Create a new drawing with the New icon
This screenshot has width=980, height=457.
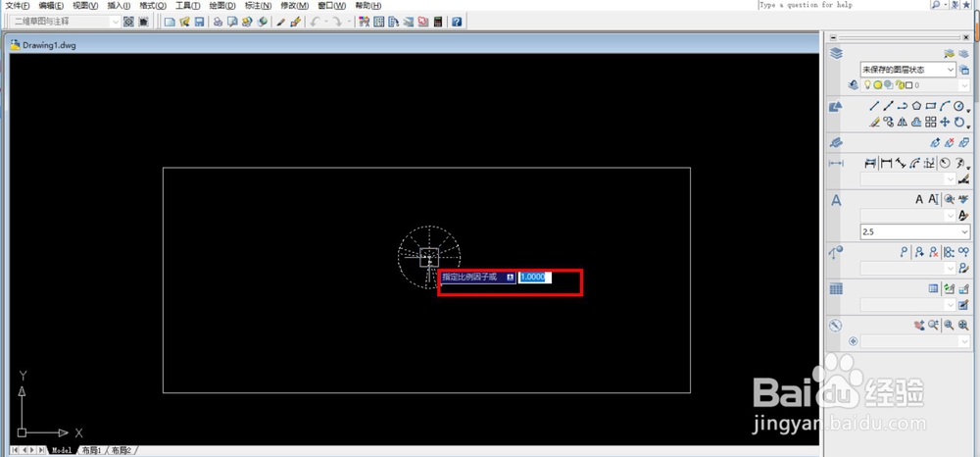pos(170,22)
